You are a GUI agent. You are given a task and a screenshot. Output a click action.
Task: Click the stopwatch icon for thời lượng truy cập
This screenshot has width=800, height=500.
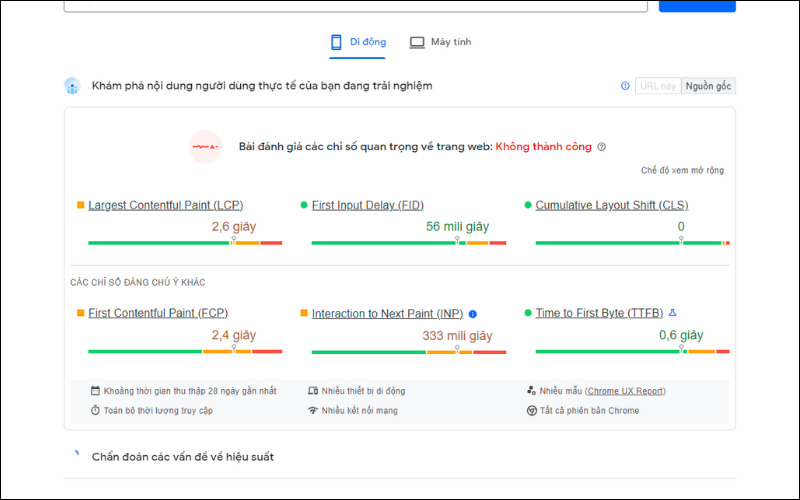95,410
